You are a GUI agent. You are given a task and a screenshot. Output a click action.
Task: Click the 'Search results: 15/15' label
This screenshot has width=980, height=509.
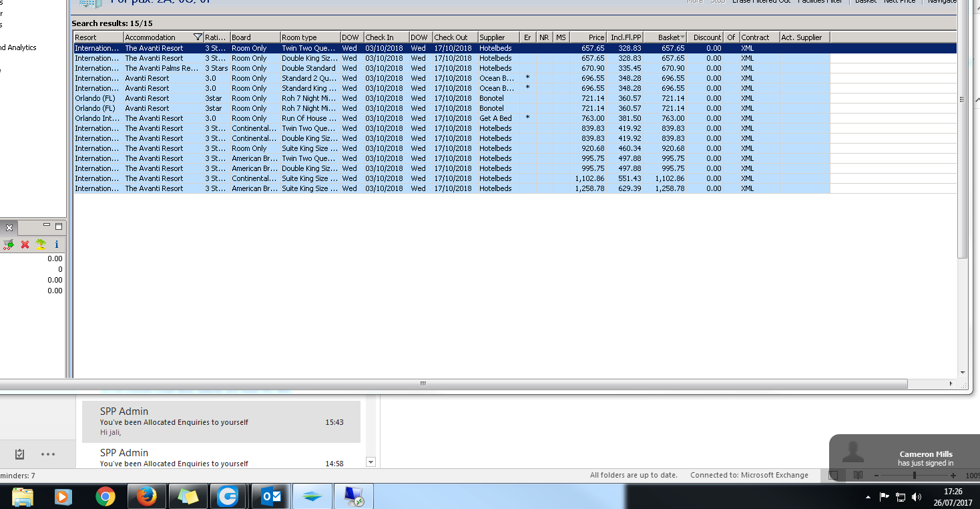point(112,23)
